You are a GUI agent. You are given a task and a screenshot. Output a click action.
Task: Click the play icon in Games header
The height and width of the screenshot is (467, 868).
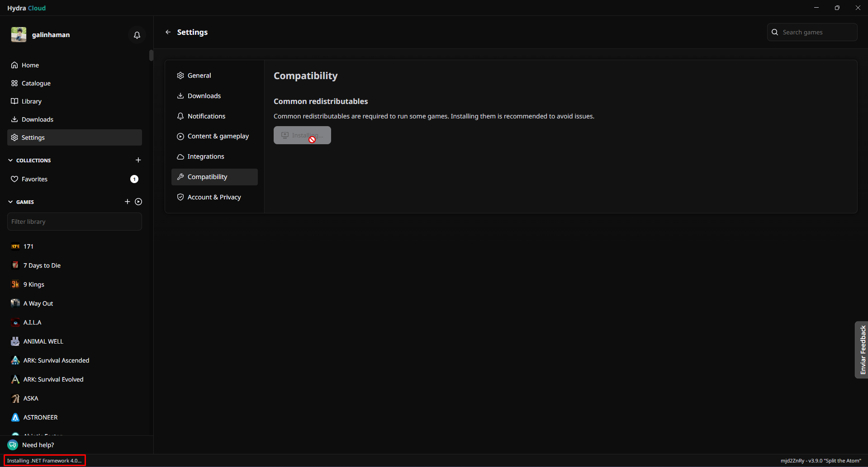point(138,202)
